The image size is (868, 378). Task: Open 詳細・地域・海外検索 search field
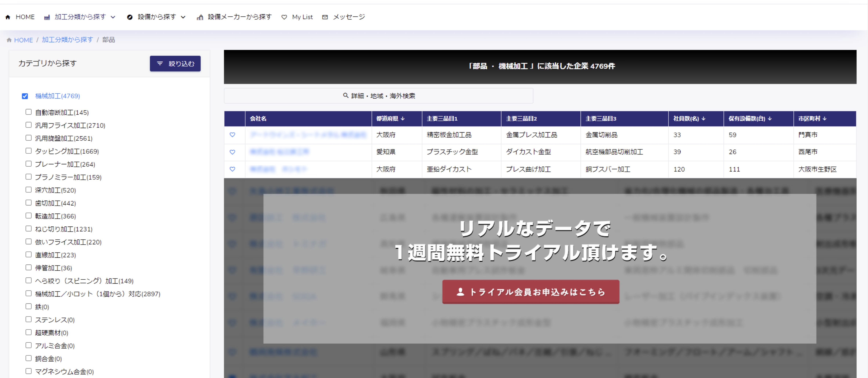click(378, 96)
